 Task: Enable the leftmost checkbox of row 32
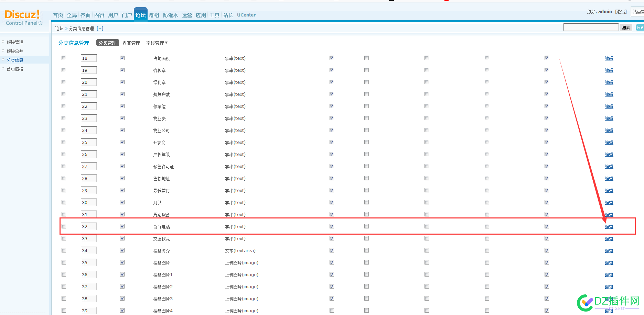(64, 226)
